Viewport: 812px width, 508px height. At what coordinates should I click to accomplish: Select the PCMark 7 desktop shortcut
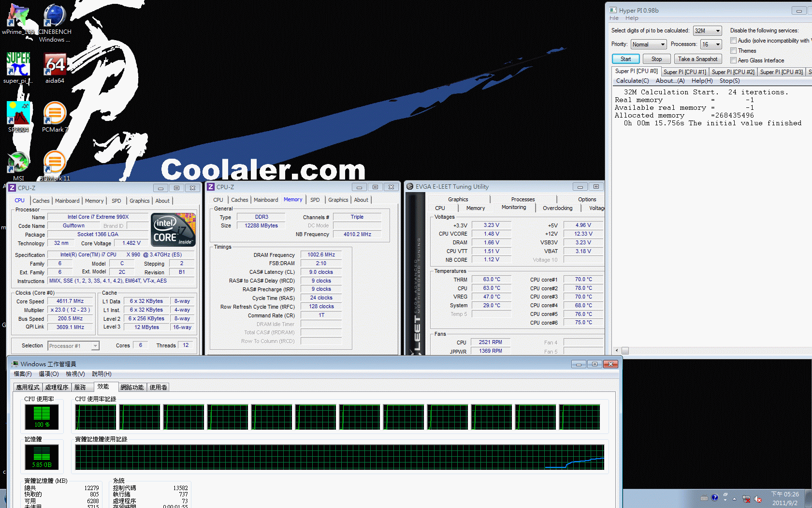pos(55,117)
